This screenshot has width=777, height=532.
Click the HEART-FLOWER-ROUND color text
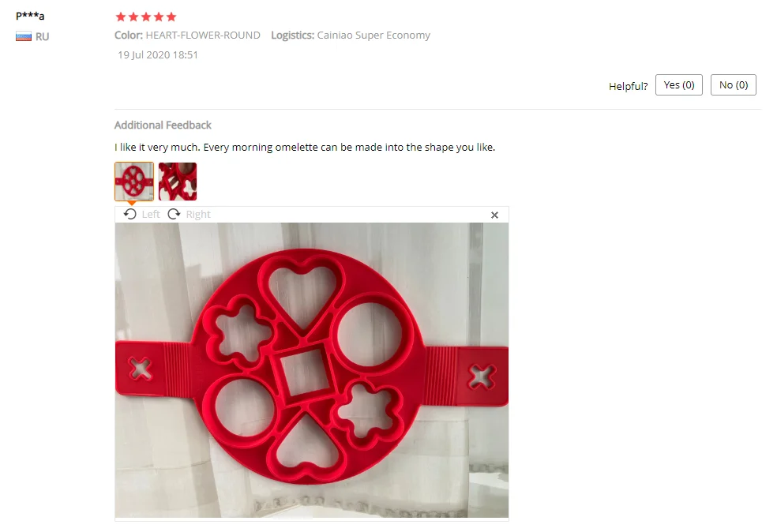click(x=203, y=36)
